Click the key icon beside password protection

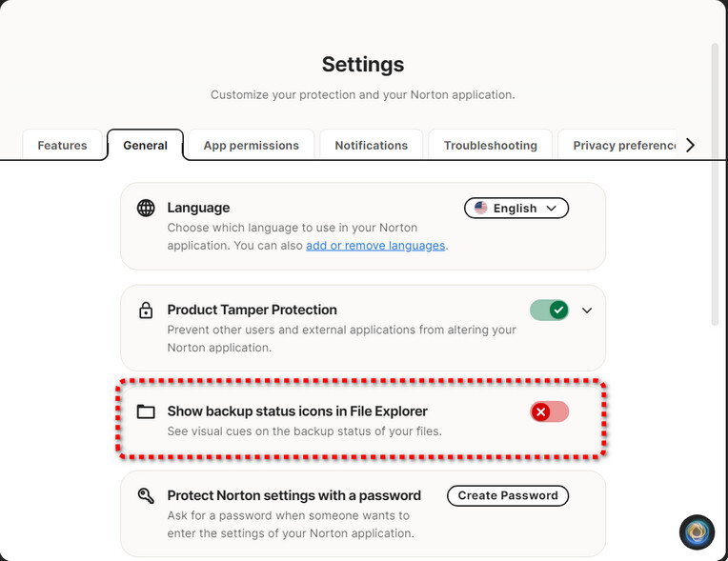pos(146,495)
